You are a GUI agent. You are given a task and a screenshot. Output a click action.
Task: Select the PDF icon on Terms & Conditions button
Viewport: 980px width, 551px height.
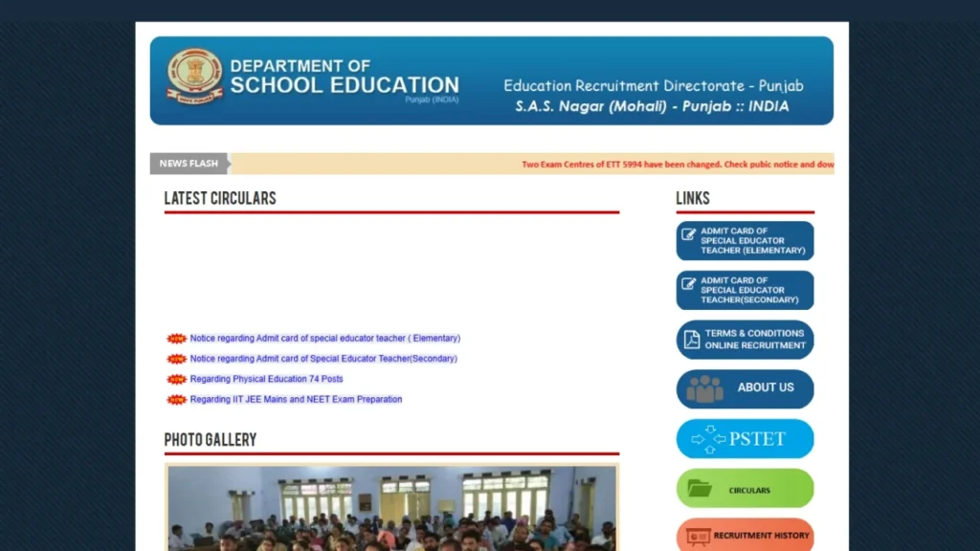(691, 339)
